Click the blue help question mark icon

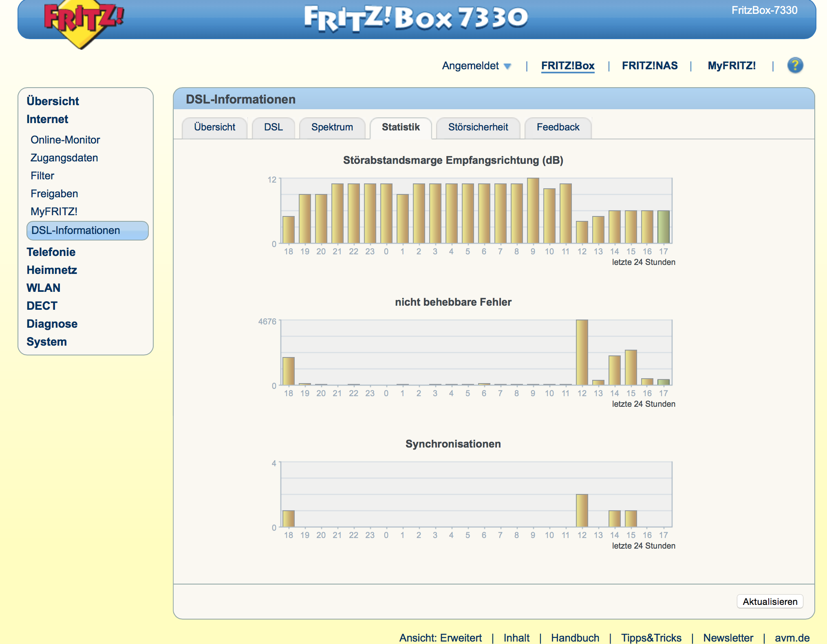click(x=795, y=65)
